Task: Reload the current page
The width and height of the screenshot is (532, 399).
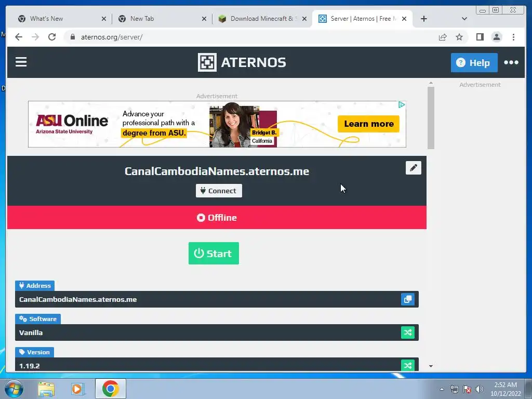Action: pyautogui.click(x=52, y=37)
